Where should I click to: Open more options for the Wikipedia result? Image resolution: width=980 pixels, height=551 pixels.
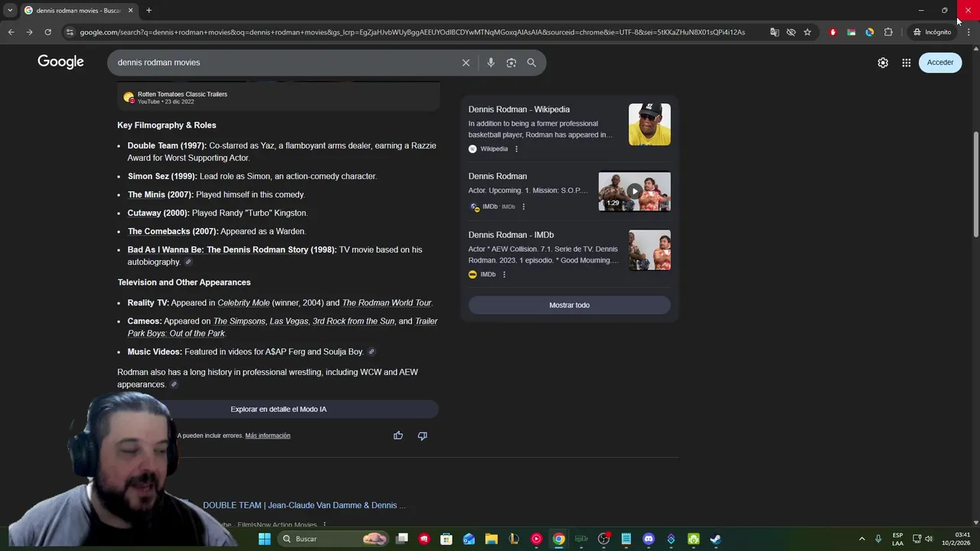[x=516, y=149]
